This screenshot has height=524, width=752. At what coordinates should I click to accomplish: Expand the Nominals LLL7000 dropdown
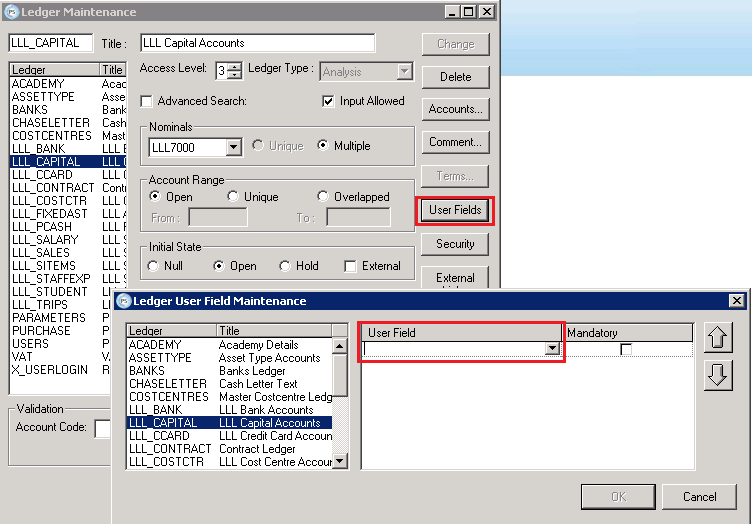coord(233,147)
